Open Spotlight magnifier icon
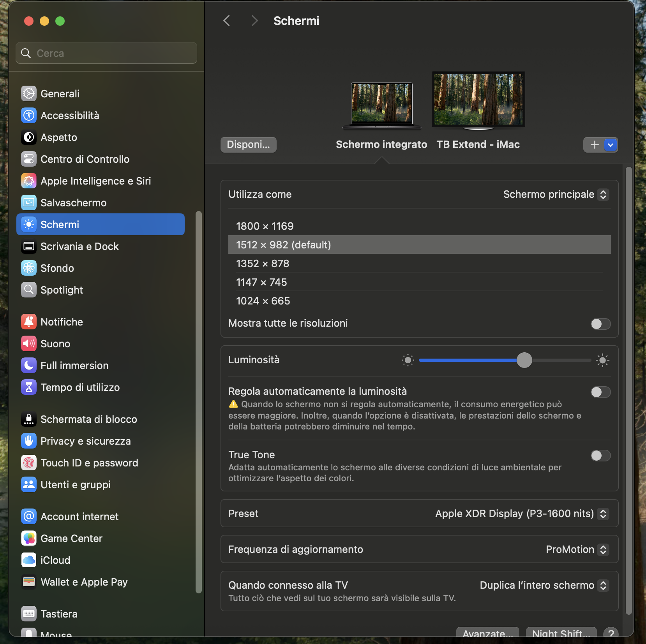This screenshot has height=644, width=646. click(29, 290)
